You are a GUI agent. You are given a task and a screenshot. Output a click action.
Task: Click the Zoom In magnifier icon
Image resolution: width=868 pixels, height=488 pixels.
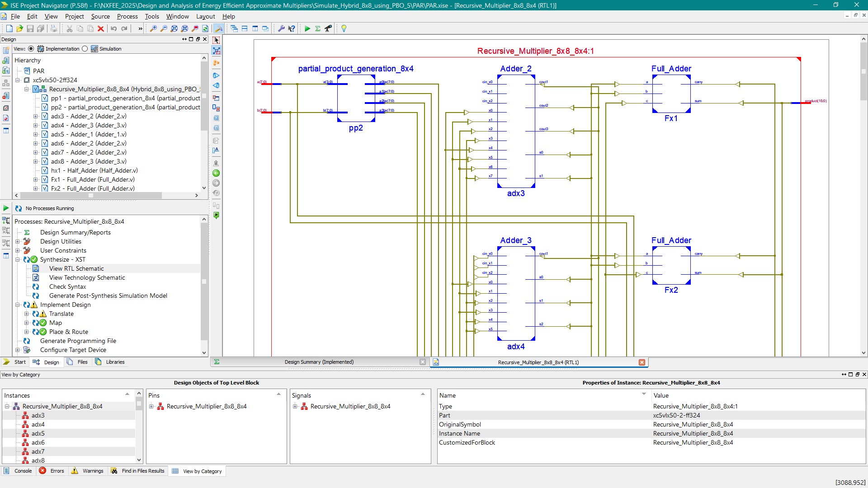point(153,28)
